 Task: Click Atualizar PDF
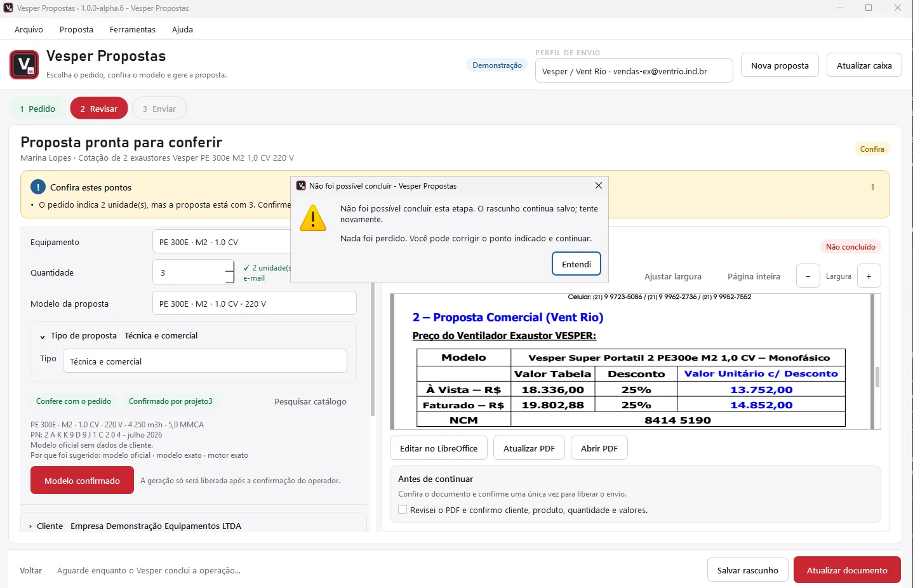tap(529, 448)
